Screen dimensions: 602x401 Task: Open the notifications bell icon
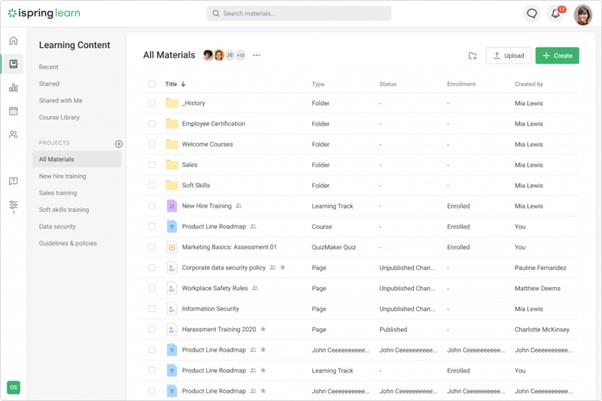click(x=556, y=14)
